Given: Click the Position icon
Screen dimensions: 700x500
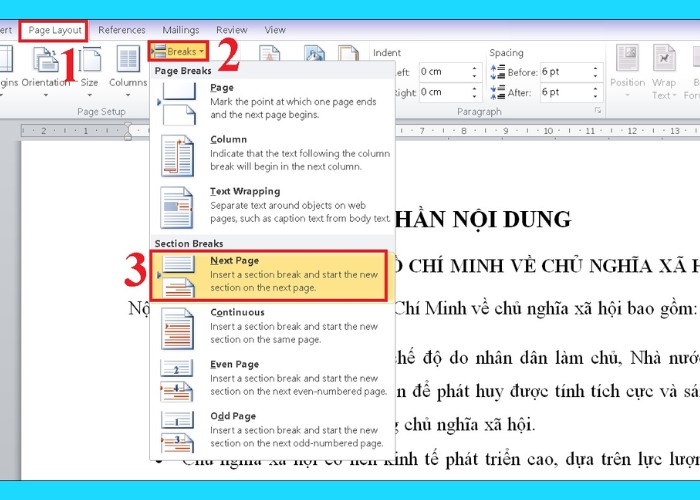Looking at the screenshot, I should click(627, 58).
